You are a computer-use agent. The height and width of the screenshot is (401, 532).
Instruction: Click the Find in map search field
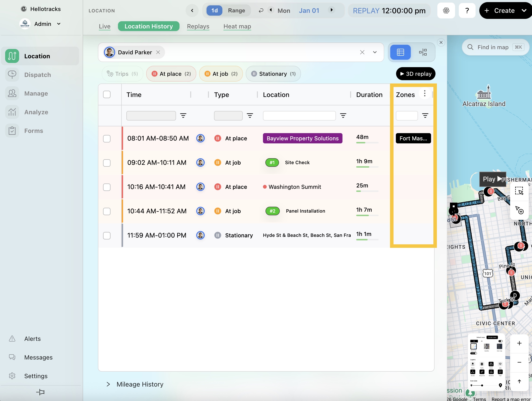point(495,47)
